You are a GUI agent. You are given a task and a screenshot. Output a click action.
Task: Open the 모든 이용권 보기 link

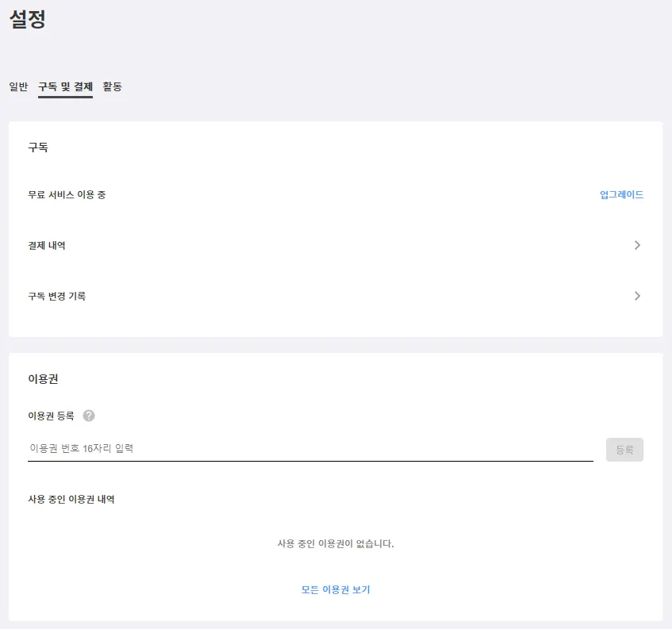[336, 589]
